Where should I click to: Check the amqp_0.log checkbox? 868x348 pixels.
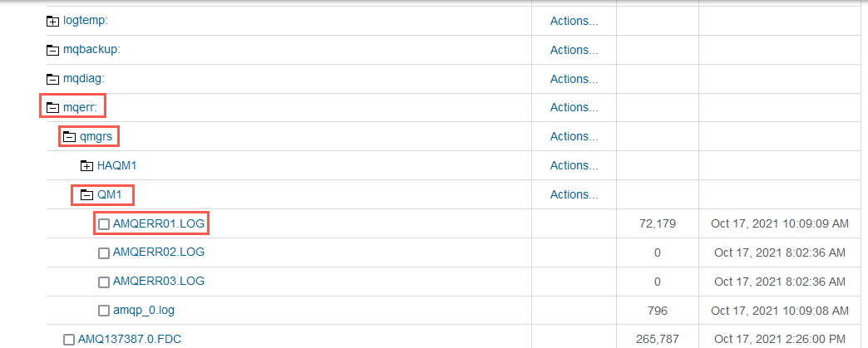104,311
